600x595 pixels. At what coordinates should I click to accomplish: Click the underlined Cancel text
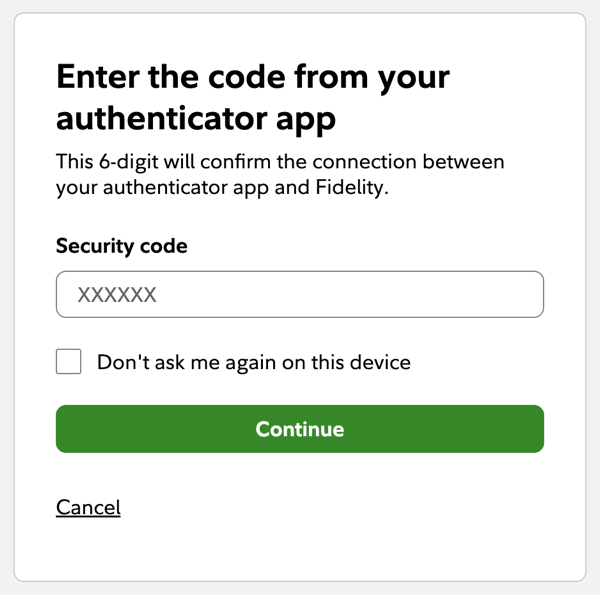(88, 508)
